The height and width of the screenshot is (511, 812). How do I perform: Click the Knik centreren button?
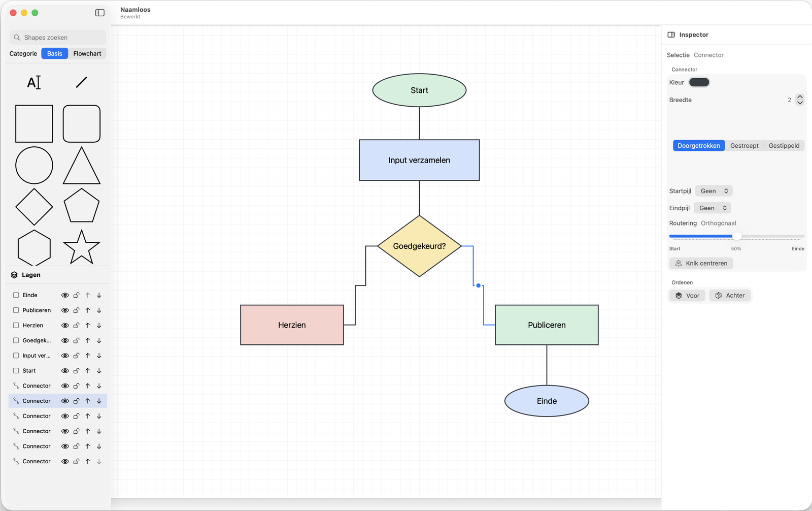point(701,263)
